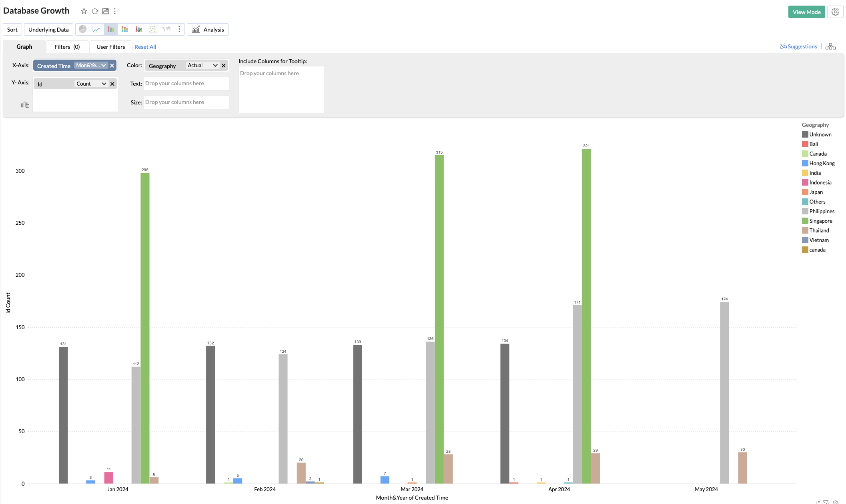Toggle Unknown series in chart legend
Viewport: 846px width, 504px height.
tap(820, 134)
